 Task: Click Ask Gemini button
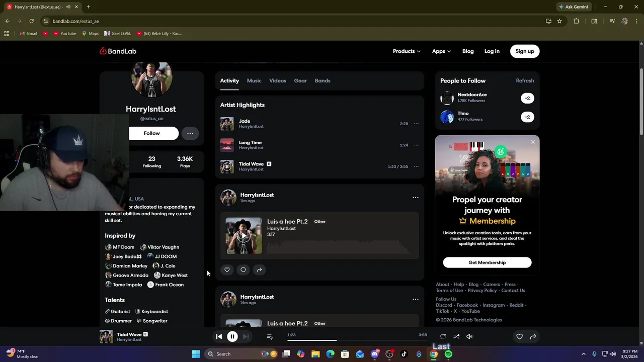point(573,7)
